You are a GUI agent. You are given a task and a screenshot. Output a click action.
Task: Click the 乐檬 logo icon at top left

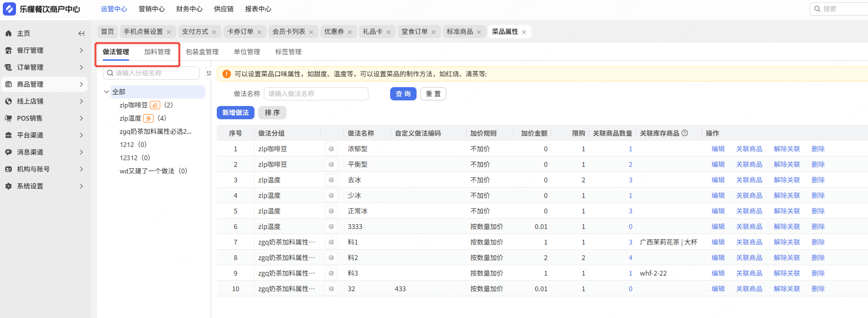click(9, 9)
